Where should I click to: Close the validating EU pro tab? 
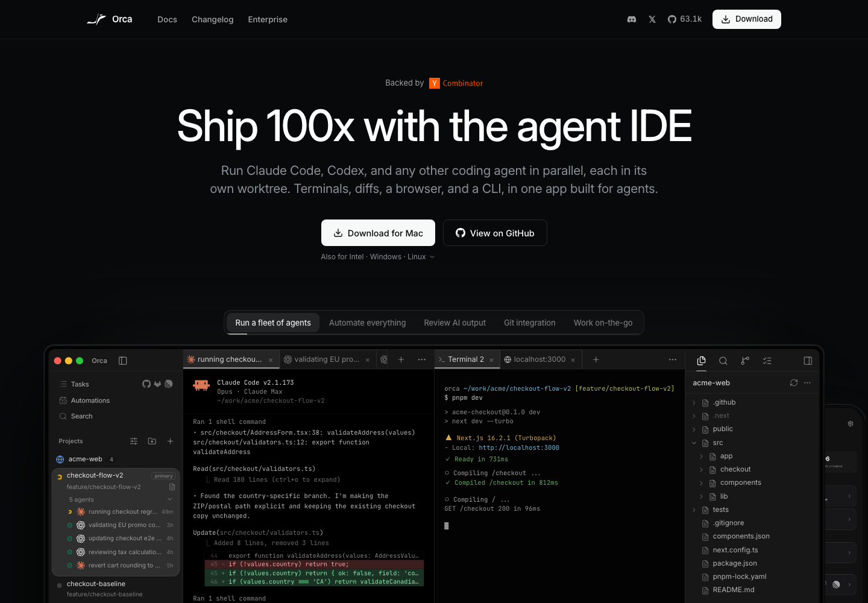(368, 360)
